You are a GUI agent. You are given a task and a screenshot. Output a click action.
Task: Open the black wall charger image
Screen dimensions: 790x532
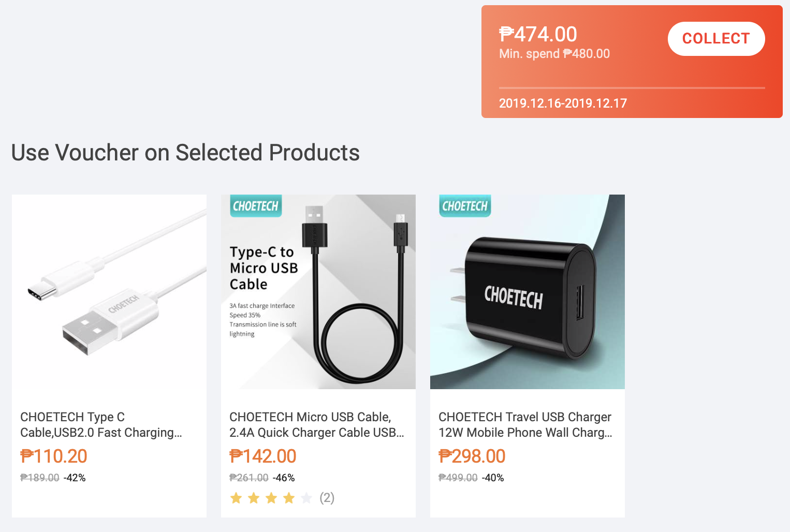pos(528,292)
